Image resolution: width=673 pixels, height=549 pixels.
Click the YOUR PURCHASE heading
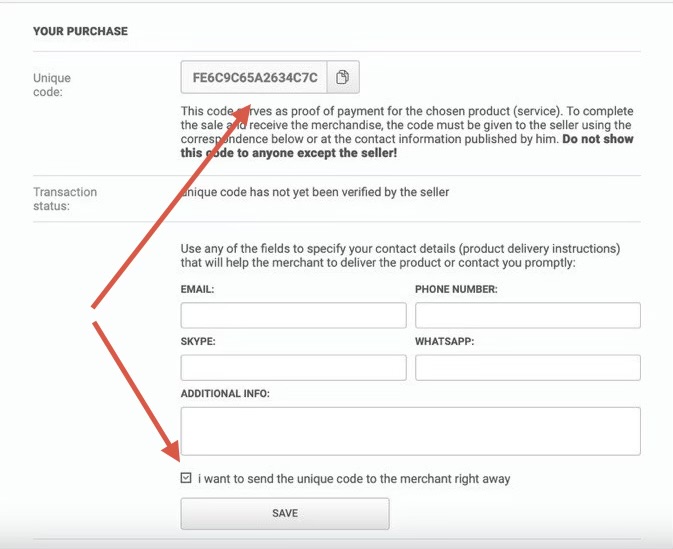[80, 31]
